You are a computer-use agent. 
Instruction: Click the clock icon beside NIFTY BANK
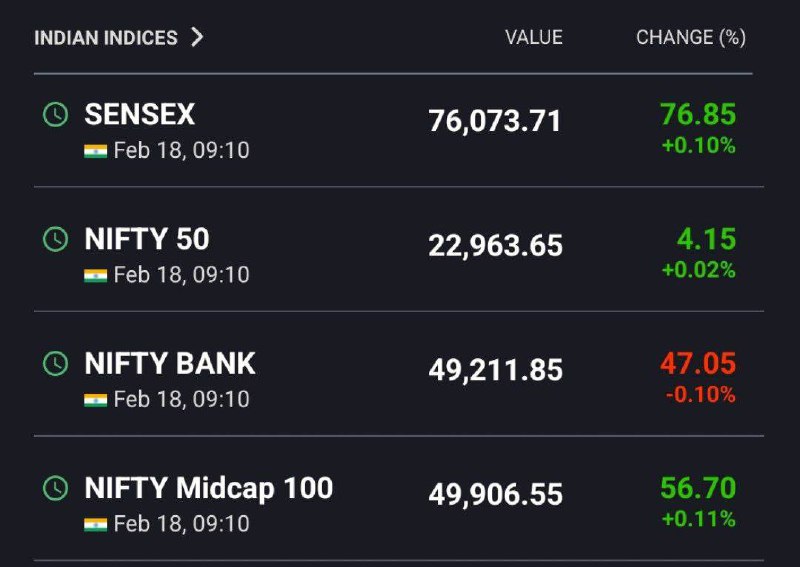coord(56,363)
